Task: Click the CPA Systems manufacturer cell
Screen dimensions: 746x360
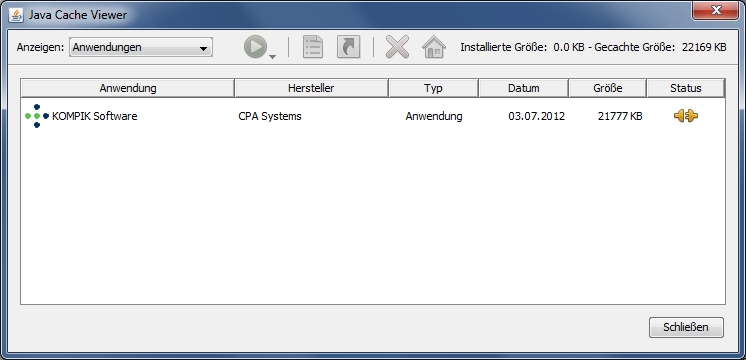Action: point(270,116)
